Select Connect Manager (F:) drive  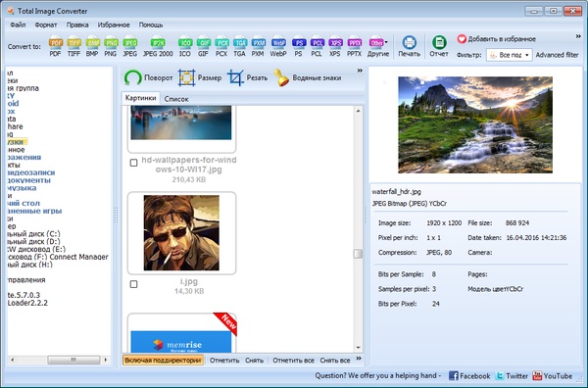coord(58,257)
